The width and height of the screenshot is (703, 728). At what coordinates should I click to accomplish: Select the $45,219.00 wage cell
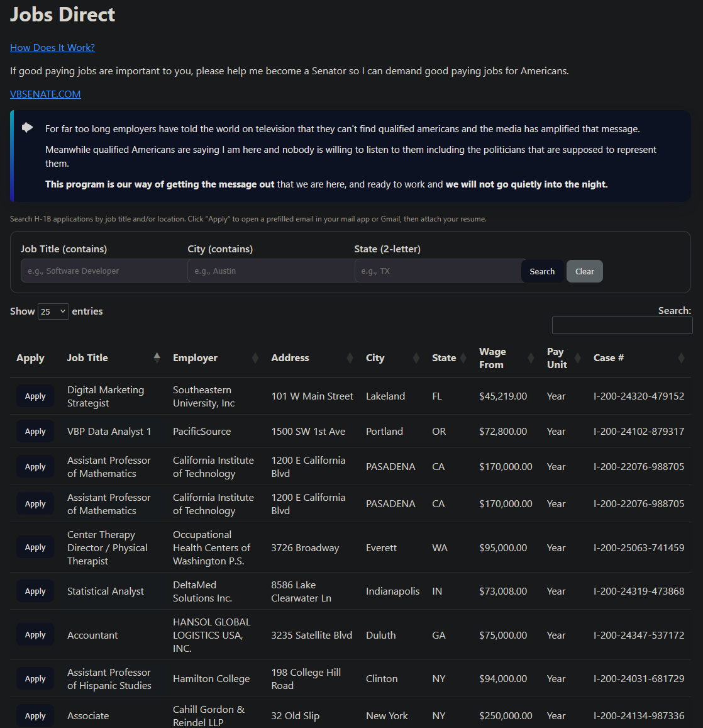pyautogui.click(x=503, y=396)
